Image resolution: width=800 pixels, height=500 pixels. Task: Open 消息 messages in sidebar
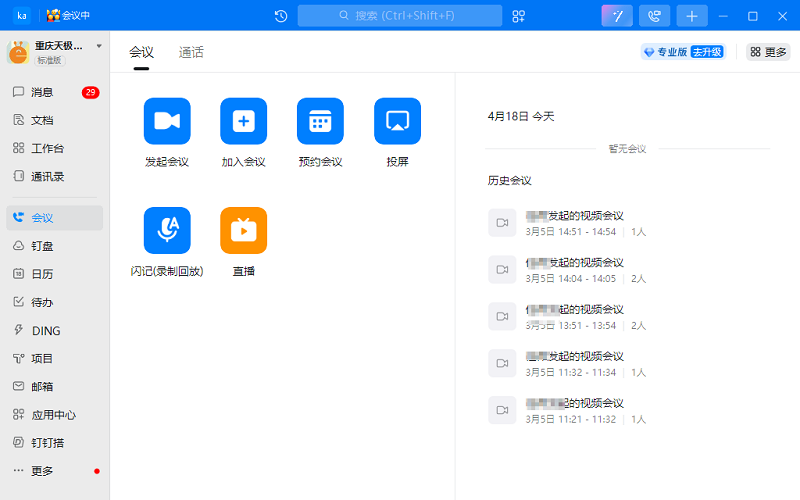click(55, 92)
